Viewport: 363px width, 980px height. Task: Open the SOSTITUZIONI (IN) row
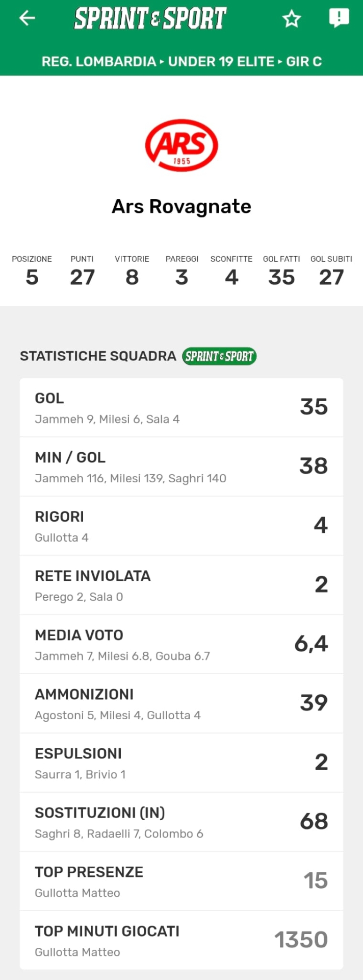tap(181, 822)
